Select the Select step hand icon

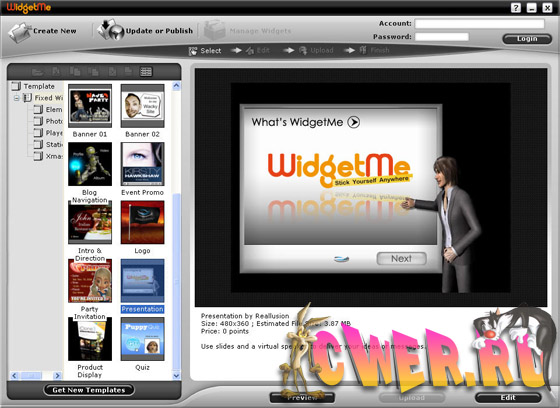click(x=193, y=51)
